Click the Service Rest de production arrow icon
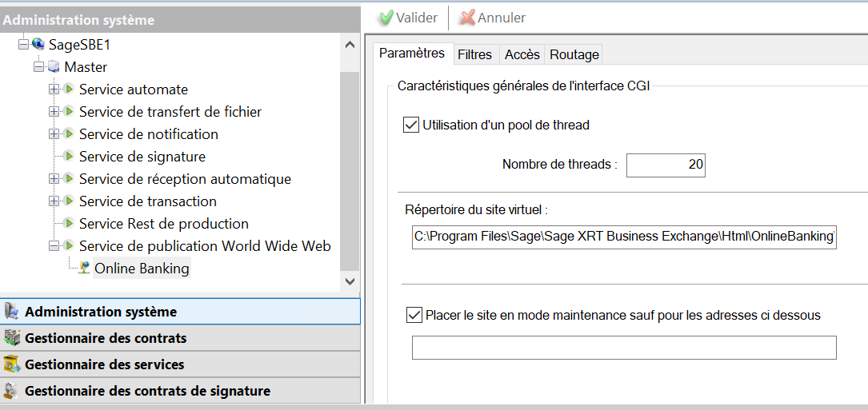This screenshot has width=868, height=410. click(x=69, y=224)
